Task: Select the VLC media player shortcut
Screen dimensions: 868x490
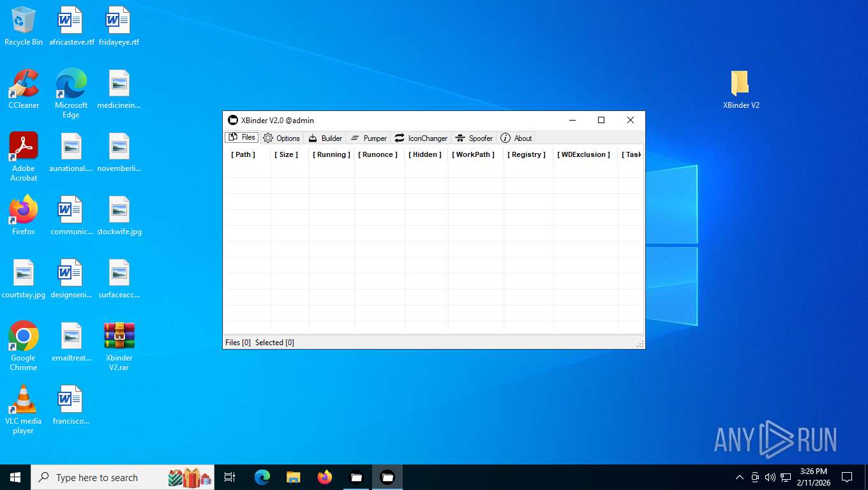Action: click(24, 410)
